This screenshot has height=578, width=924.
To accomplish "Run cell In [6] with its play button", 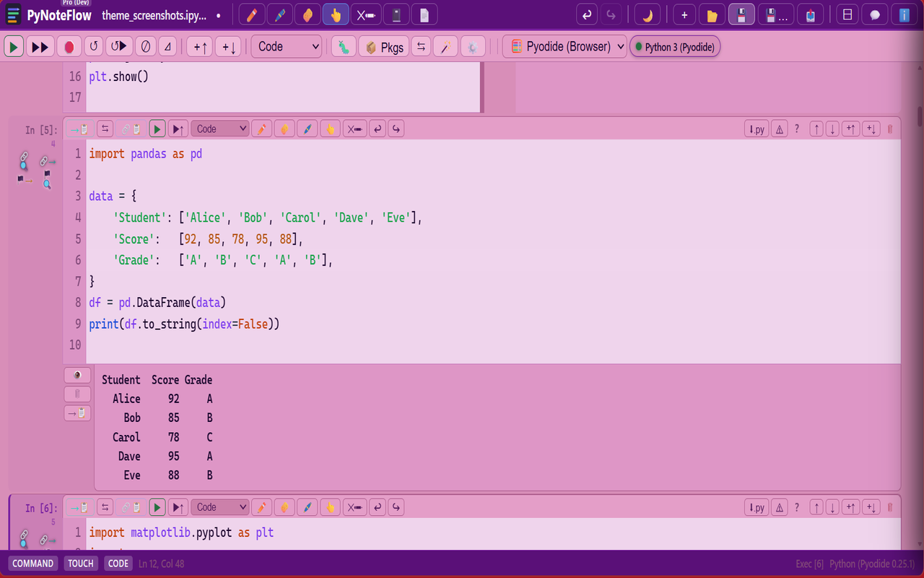I will (x=157, y=507).
